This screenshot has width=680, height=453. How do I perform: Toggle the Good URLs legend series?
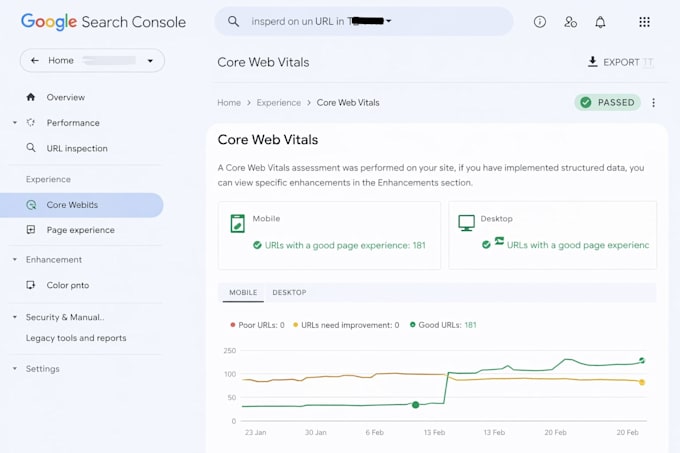(443, 325)
